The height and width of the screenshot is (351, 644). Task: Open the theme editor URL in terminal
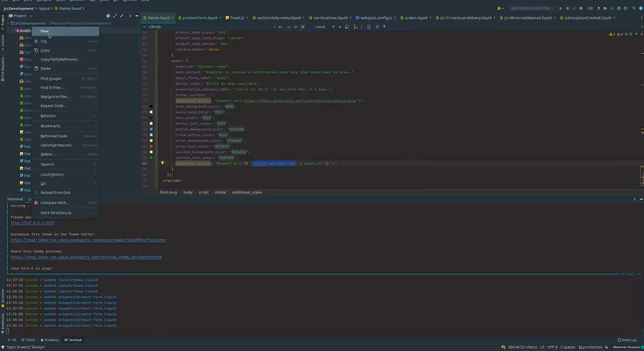[x=88, y=240]
